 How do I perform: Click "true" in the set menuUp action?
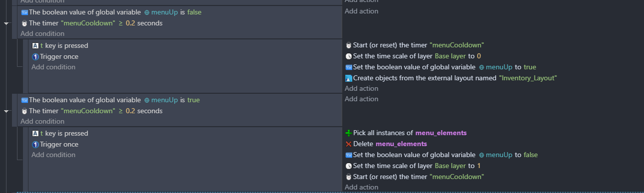(530, 67)
